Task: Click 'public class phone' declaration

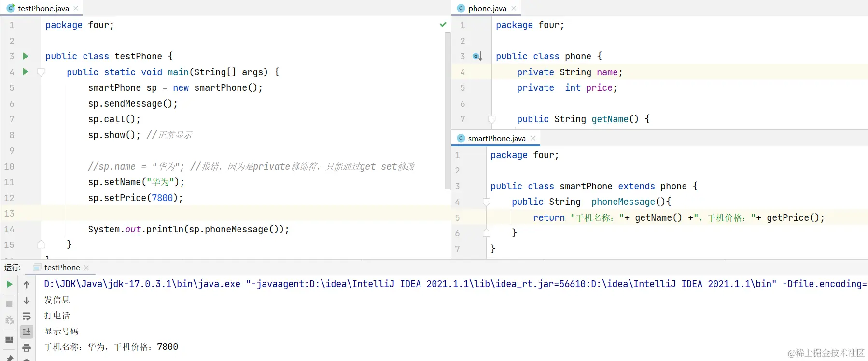Action: [549, 56]
